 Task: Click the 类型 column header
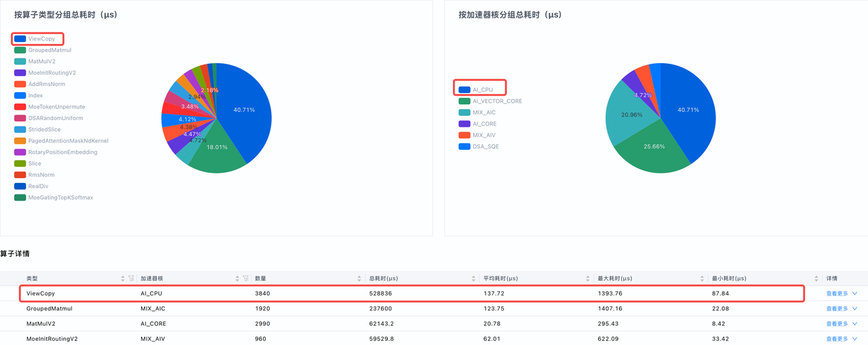pyautogui.click(x=32, y=279)
